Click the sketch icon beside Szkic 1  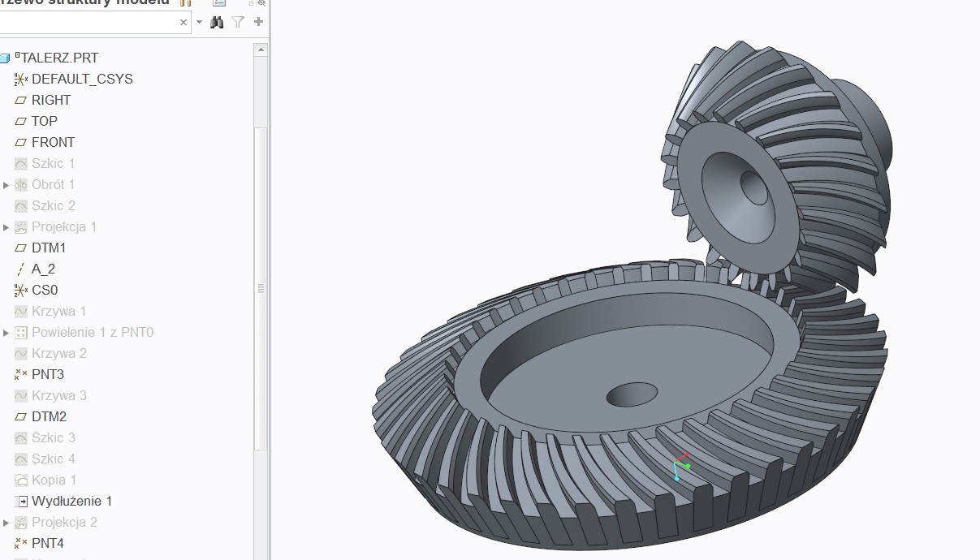21,164
